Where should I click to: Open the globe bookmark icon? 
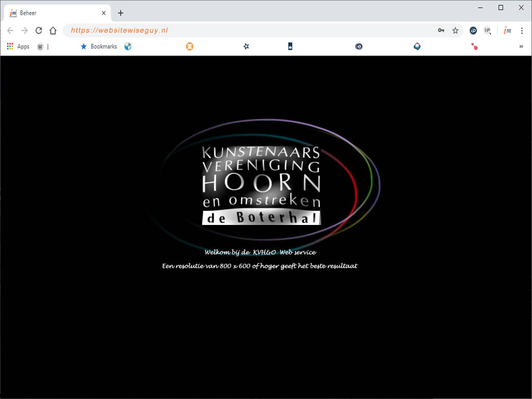[128, 46]
